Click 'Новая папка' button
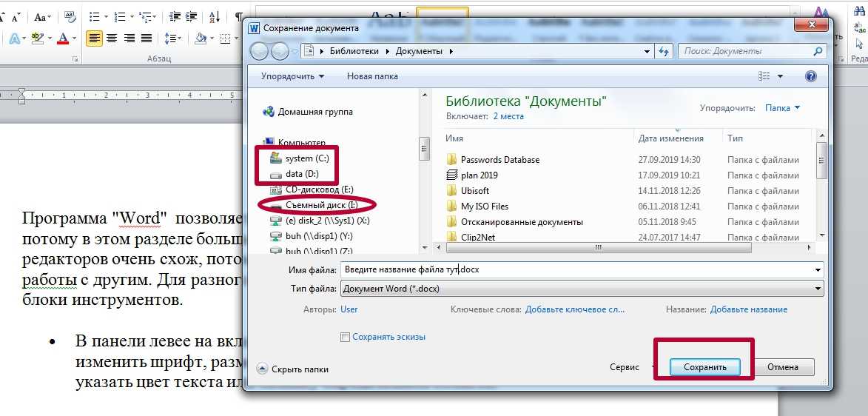The image size is (868, 416). pos(372,76)
